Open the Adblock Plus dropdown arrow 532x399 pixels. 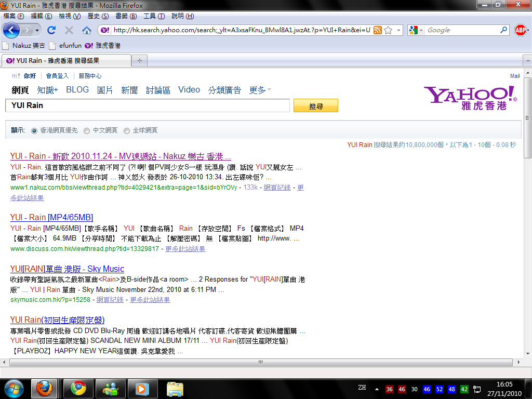[x=528, y=30]
